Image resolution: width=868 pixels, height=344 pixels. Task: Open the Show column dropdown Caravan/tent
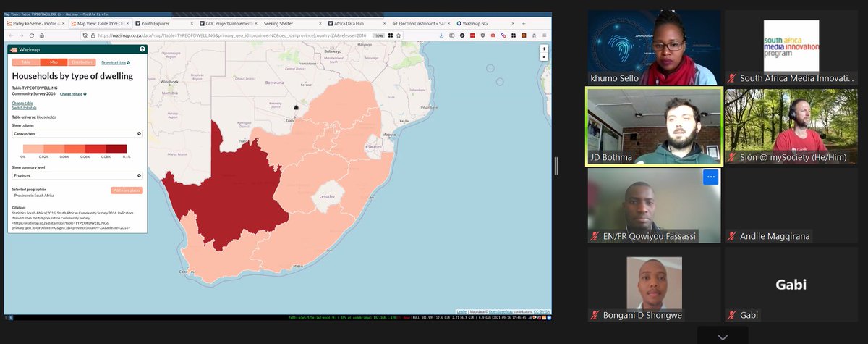tap(77, 133)
